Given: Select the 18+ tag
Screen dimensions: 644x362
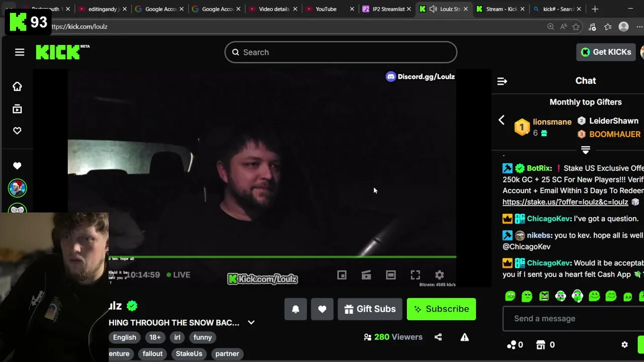Looking at the screenshot, I should pyautogui.click(x=155, y=337).
